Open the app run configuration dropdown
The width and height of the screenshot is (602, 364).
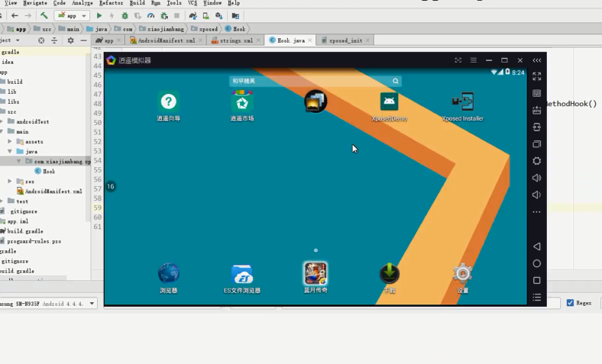coord(72,15)
